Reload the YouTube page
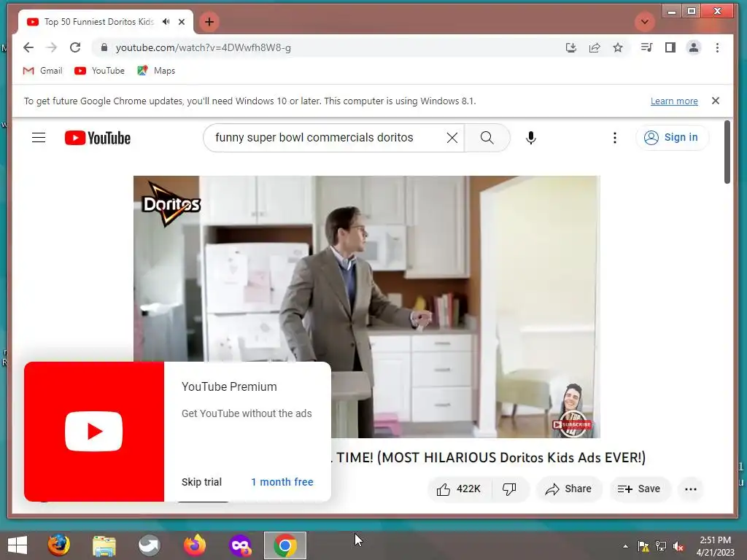 pos(75,47)
